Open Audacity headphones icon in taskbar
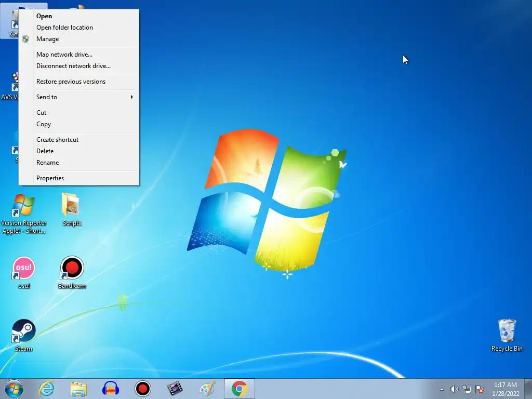 [111, 389]
